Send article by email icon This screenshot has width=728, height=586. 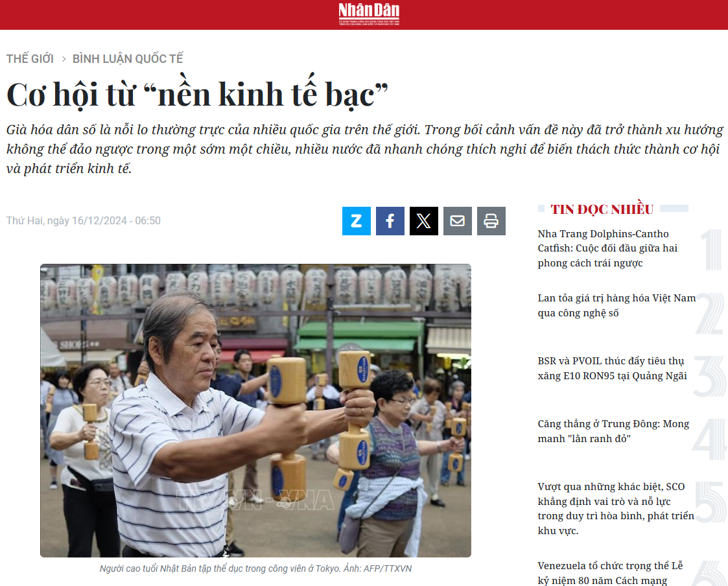[457, 221]
